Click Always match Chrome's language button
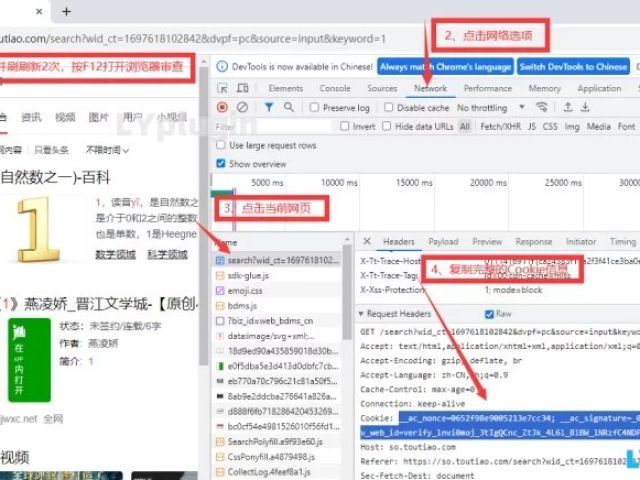Image resolution: width=640 pixels, height=480 pixels. pyautogui.click(x=445, y=67)
